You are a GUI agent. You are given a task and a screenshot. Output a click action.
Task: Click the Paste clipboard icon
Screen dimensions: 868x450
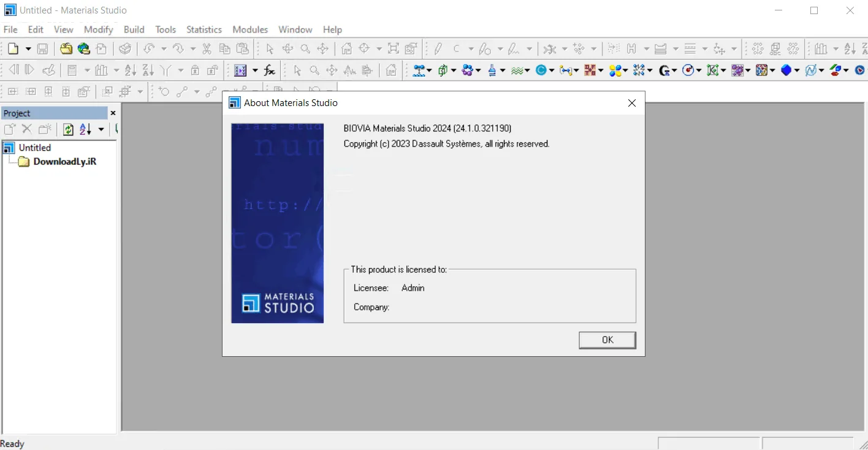click(243, 49)
